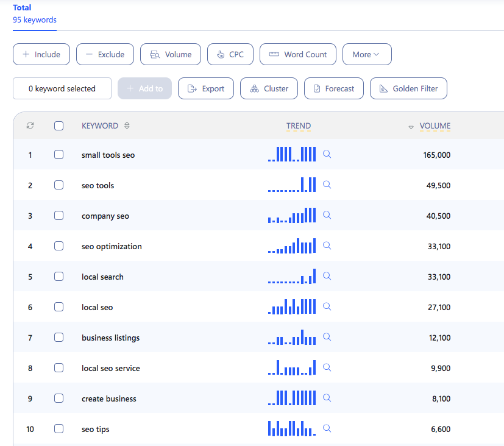Expand the More filters dropdown
The image size is (504, 446).
click(x=367, y=54)
